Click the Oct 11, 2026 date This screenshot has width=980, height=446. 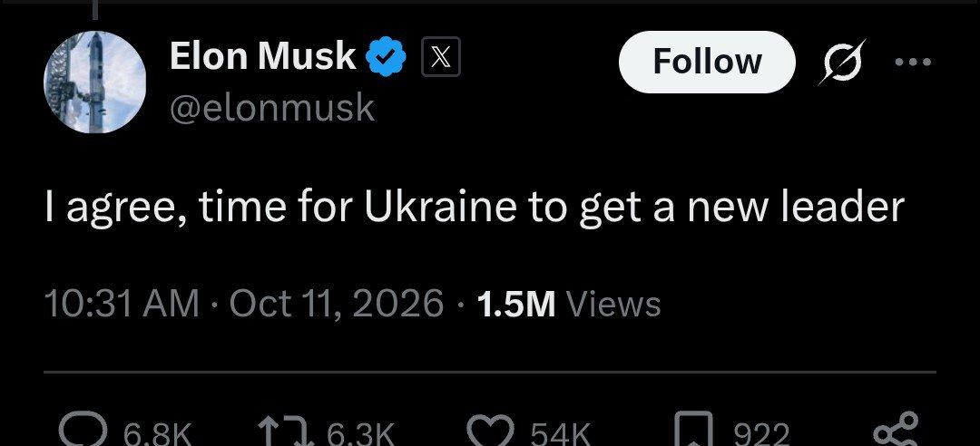[x=337, y=304]
